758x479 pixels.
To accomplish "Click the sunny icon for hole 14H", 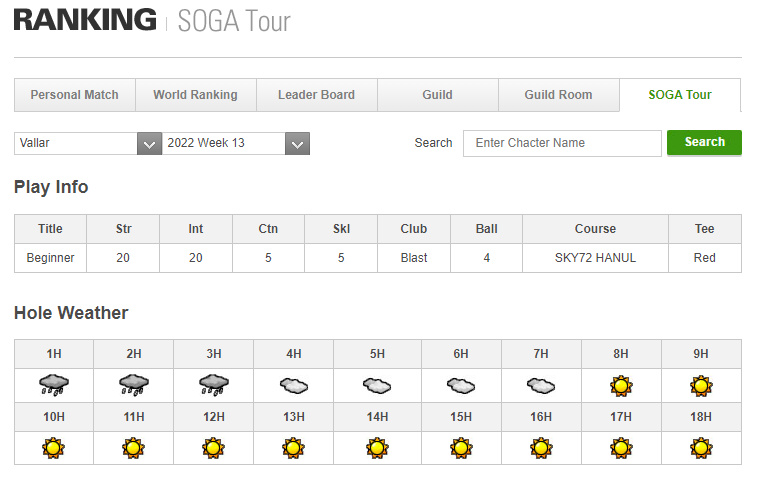I will (x=377, y=447).
